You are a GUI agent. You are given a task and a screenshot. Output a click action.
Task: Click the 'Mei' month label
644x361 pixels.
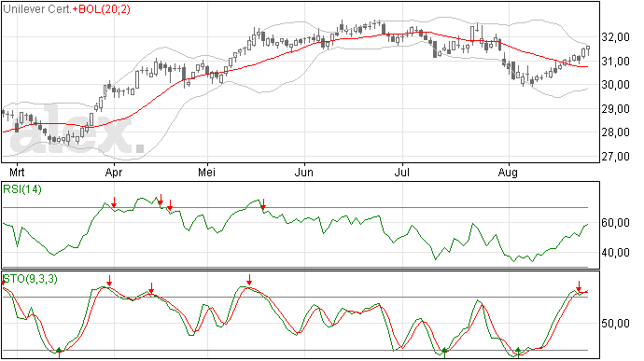click(x=206, y=172)
